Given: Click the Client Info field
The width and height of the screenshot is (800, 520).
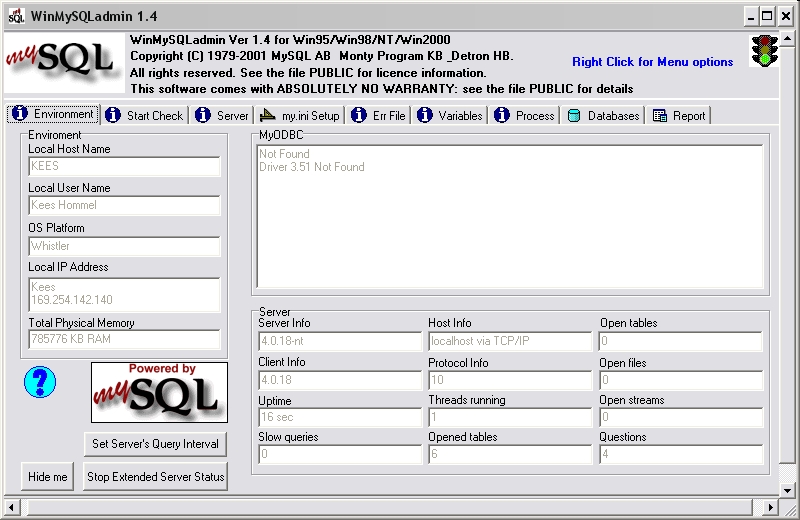Looking at the screenshot, I should [x=340, y=380].
